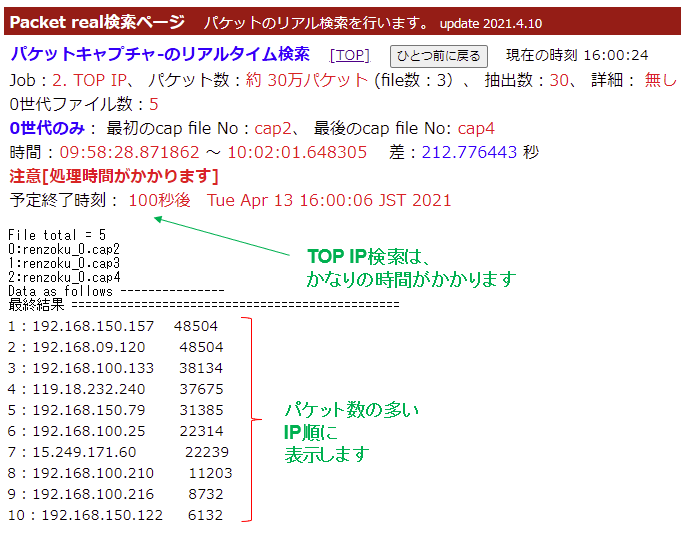Select the Job value 2. TOP IP
Screen dimensions: 681x541
[89, 80]
